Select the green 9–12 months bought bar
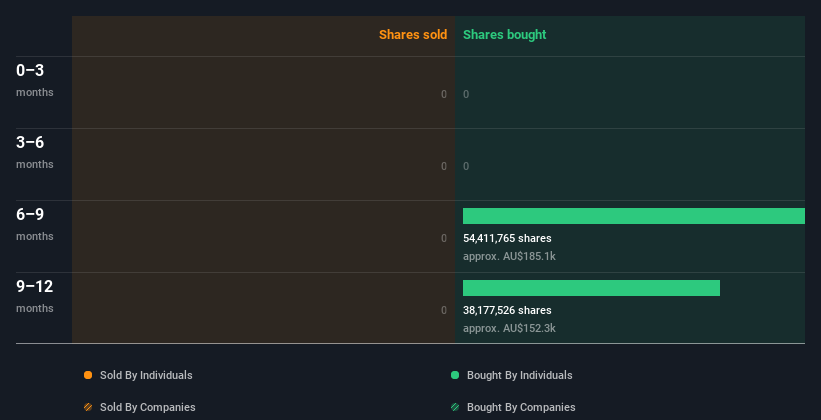The image size is (821, 420). coord(591,288)
